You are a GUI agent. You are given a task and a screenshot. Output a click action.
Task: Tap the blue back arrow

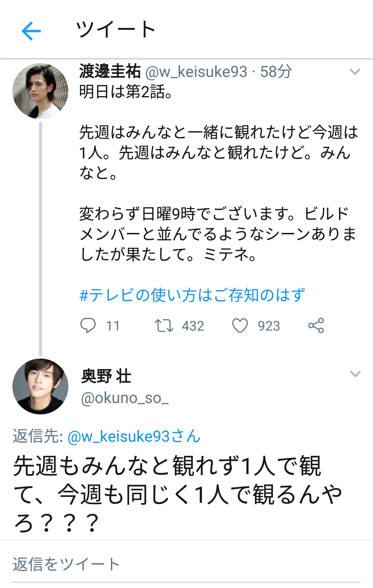pyautogui.click(x=31, y=31)
